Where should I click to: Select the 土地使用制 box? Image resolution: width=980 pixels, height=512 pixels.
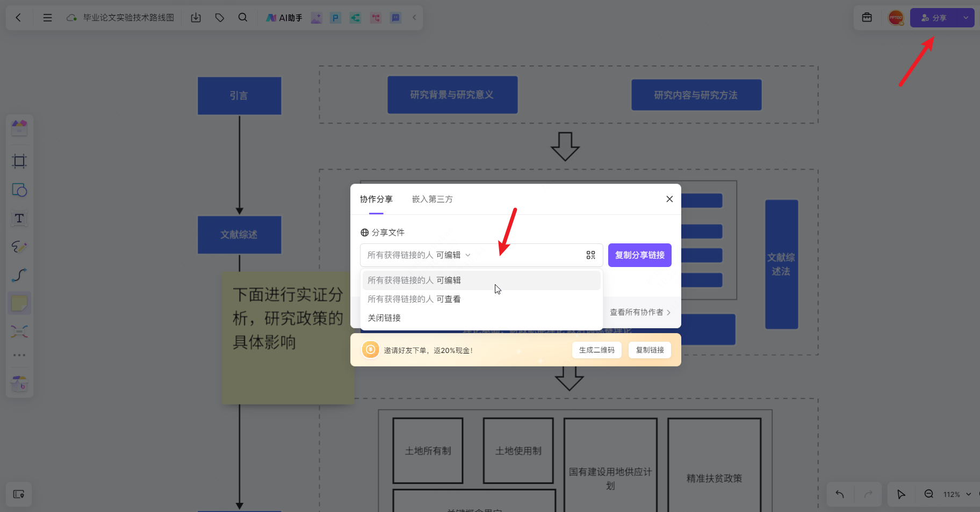(x=518, y=451)
